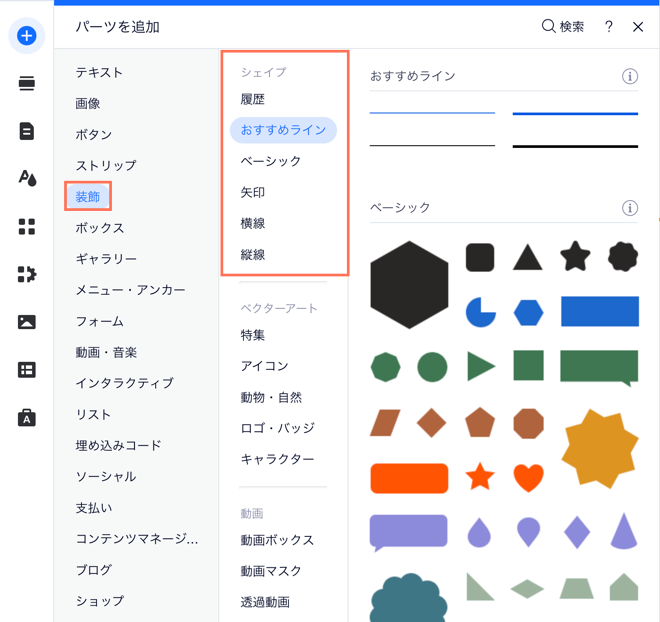Open the Site Design icon
Screen dimensions: 660x622
coord(27,178)
